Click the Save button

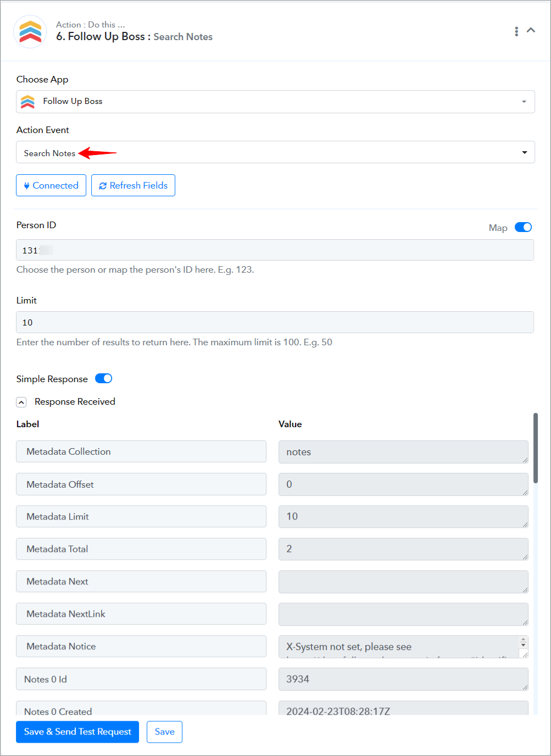click(164, 732)
